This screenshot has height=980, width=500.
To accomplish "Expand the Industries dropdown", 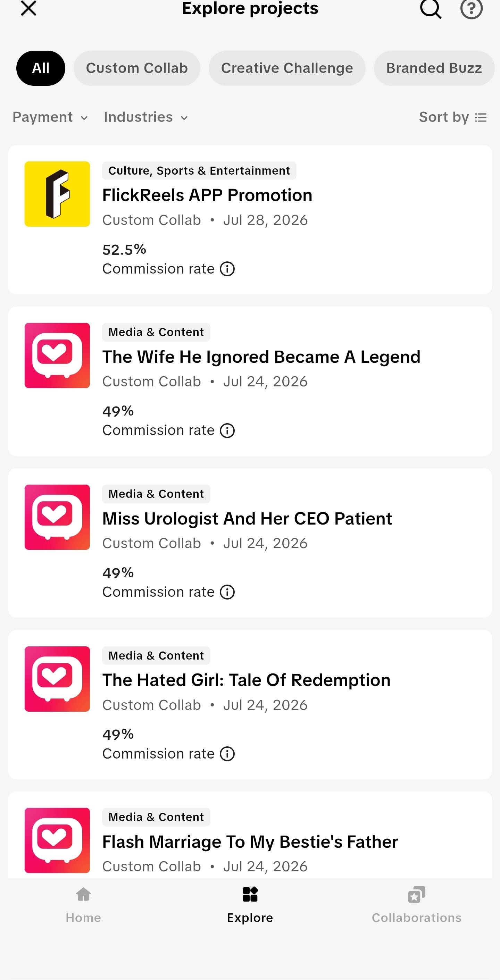I will click(146, 117).
